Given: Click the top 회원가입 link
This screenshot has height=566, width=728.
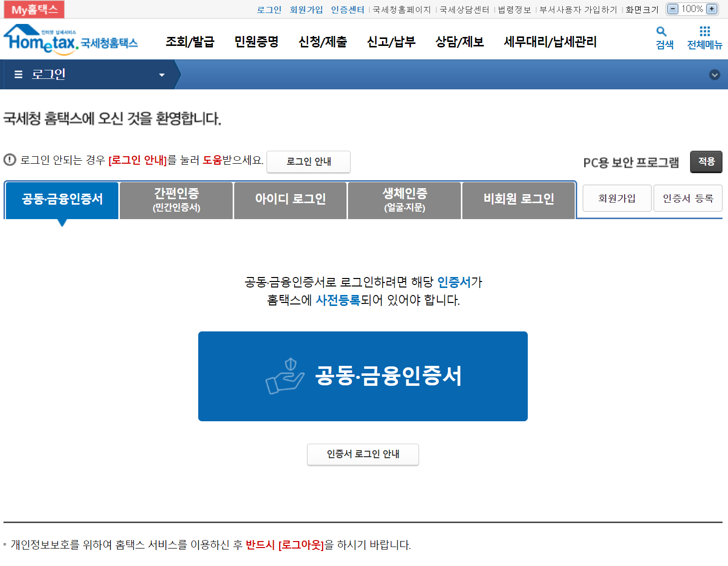Looking at the screenshot, I should click(306, 9).
